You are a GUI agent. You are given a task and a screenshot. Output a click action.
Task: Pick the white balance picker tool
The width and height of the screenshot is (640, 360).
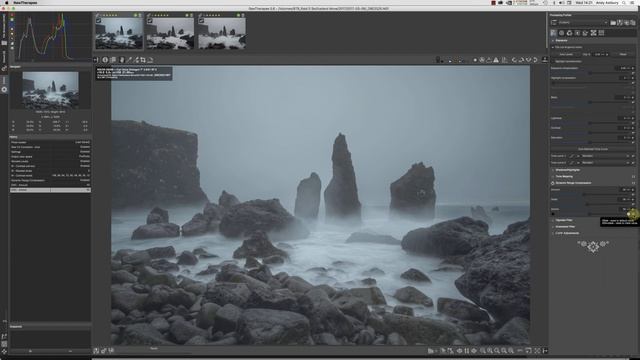129,60
